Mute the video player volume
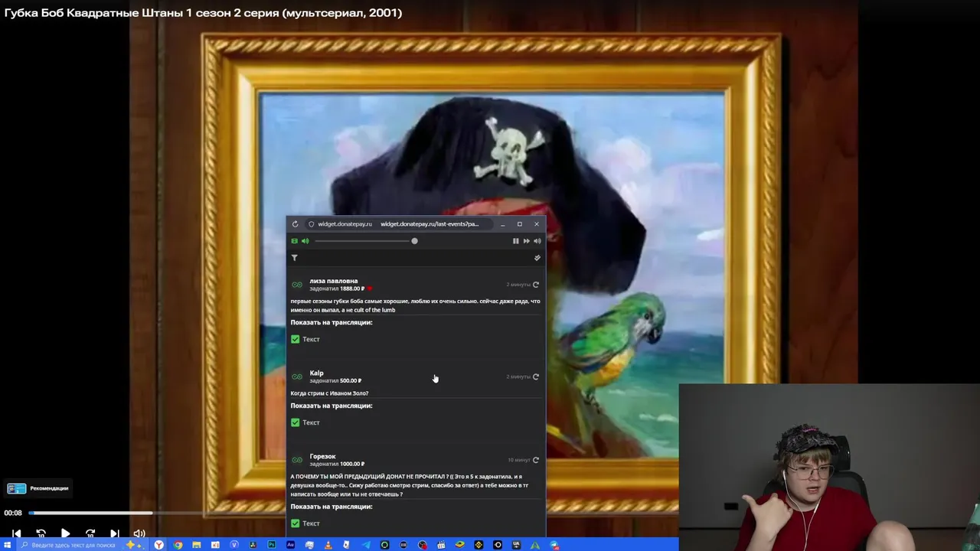980x551 pixels. tap(139, 533)
